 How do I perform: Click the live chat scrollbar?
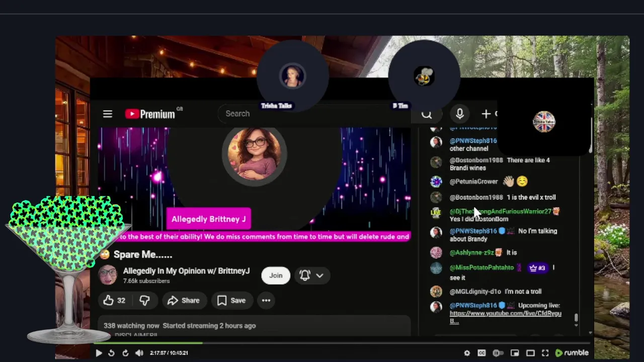pos(576,318)
